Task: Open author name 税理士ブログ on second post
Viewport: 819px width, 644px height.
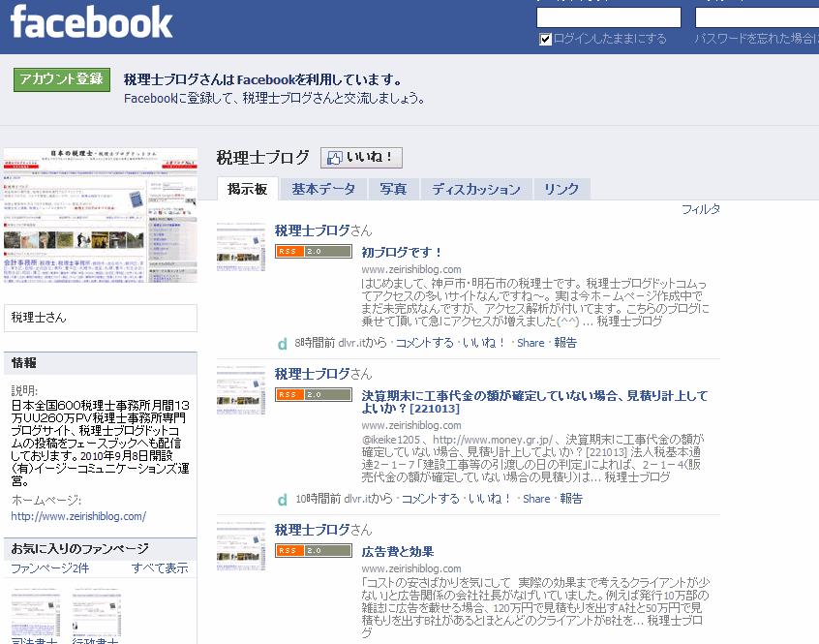Action: point(313,374)
